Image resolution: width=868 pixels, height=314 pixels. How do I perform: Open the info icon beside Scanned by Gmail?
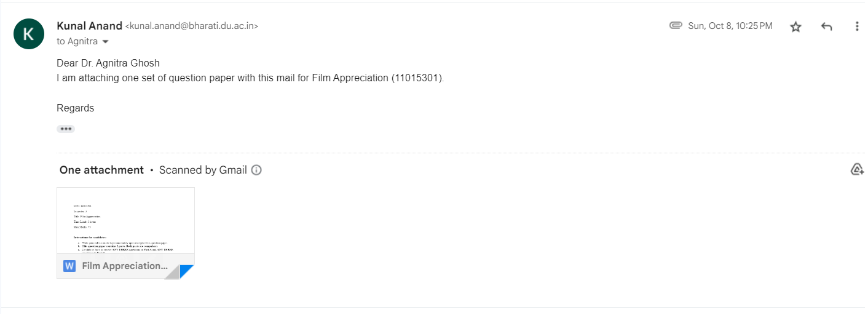tap(256, 170)
